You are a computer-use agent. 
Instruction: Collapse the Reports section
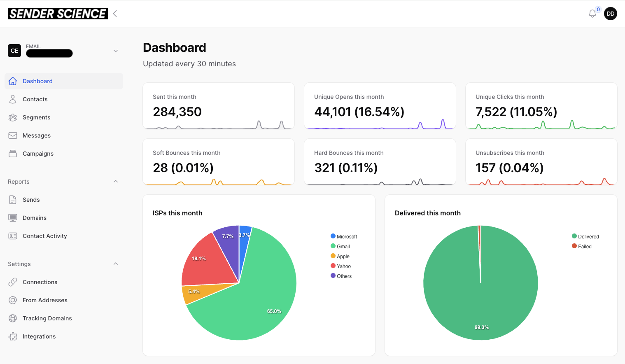point(116,182)
